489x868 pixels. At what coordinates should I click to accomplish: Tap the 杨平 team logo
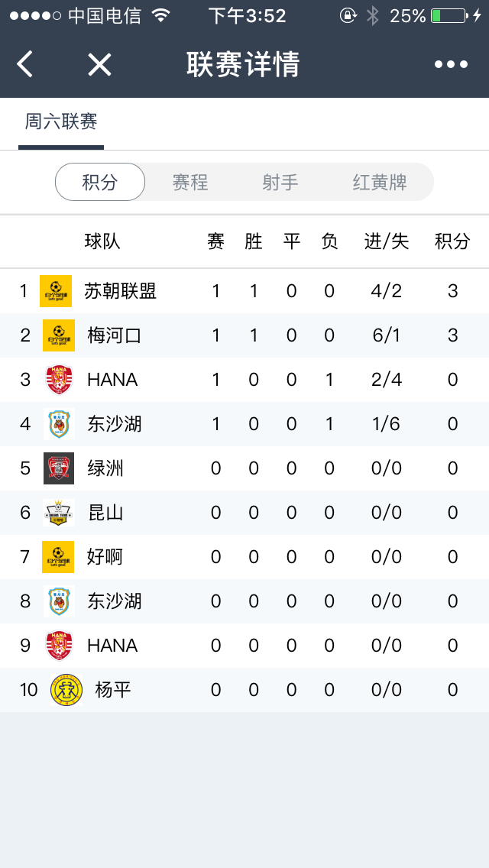tap(66, 690)
